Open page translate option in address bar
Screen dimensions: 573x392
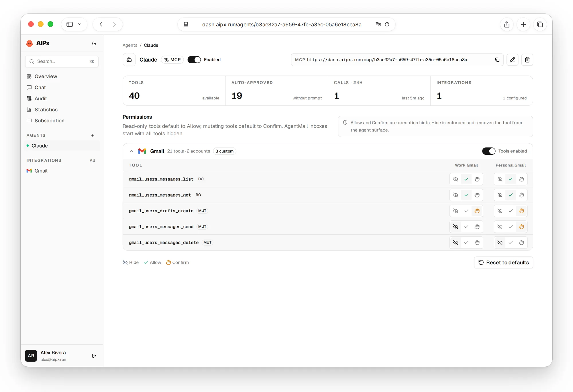coord(378,24)
